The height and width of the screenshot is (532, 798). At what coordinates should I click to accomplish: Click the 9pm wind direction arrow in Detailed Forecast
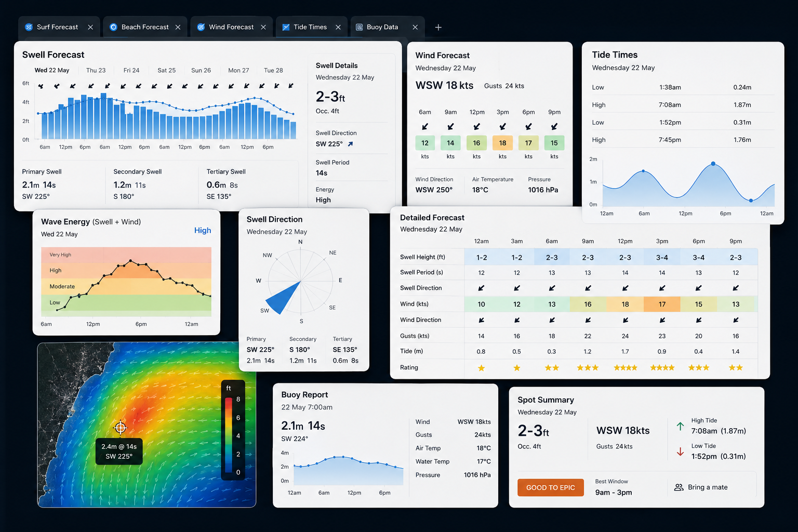tap(736, 320)
